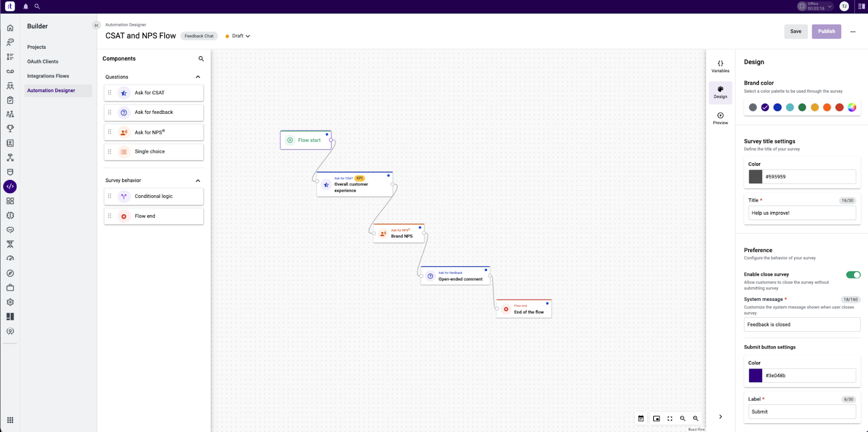Open the gear settings icon in left rail
Image resolution: width=868 pixels, height=432 pixels.
10,302
